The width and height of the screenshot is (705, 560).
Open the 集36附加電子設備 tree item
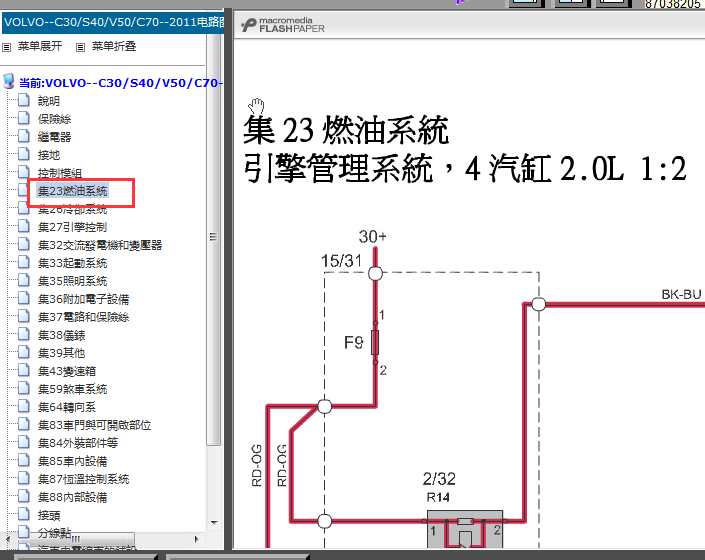[83, 299]
